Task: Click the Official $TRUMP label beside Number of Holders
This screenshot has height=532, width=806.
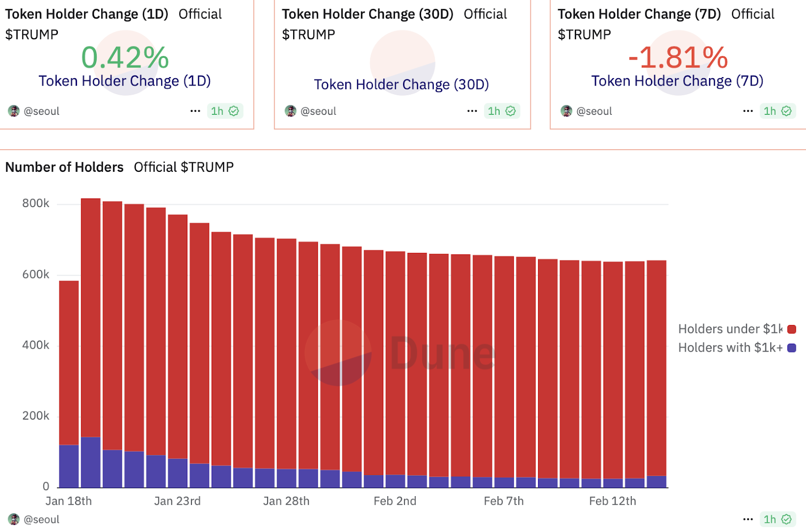Action: pyautogui.click(x=184, y=167)
